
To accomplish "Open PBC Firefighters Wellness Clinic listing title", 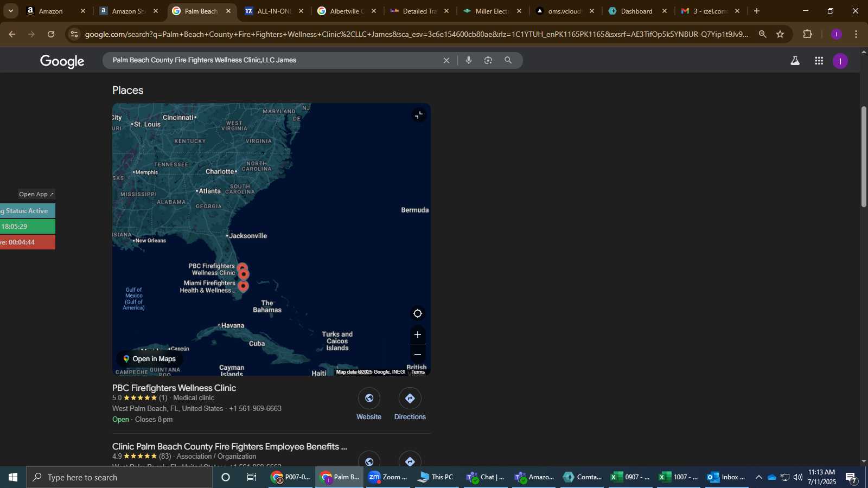I will [x=174, y=388].
